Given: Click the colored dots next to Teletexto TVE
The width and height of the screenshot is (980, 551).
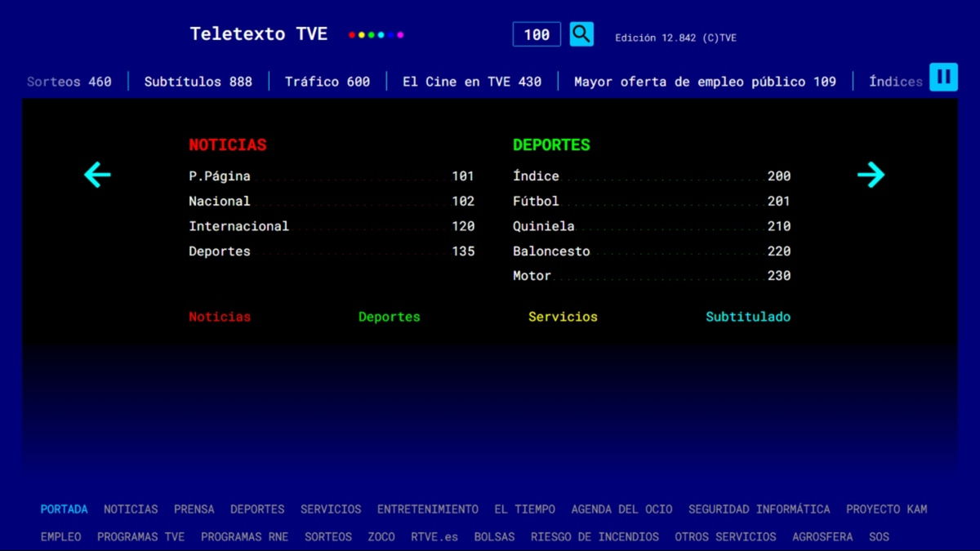Looking at the screenshot, I should [375, 34].
